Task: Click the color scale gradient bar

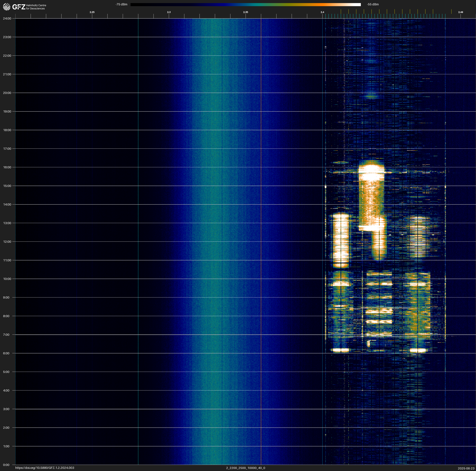Action: click(x=245, y=4)
